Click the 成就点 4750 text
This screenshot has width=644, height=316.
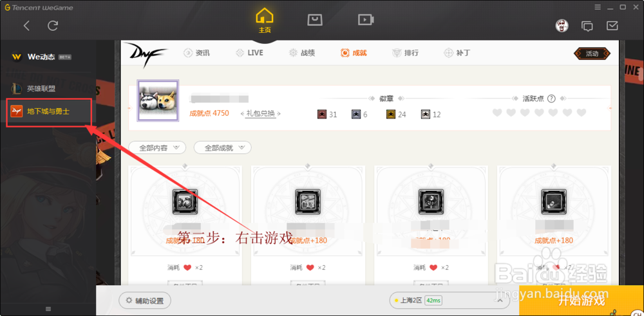[x=209, y=113]
